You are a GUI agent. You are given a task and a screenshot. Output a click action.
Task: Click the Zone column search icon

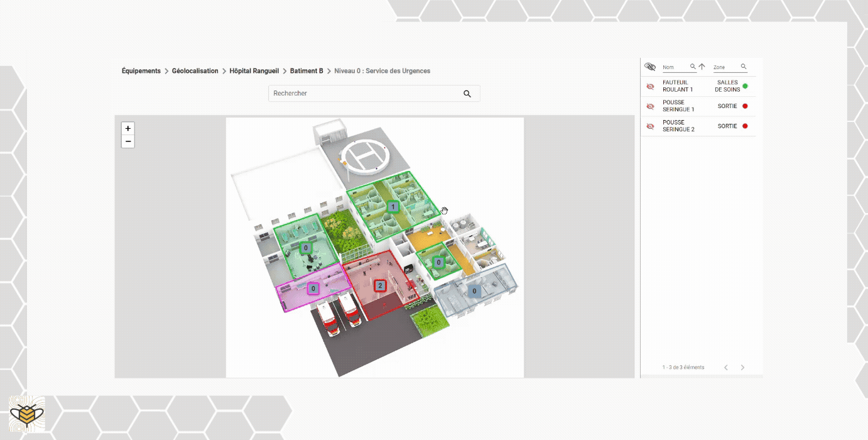[x=744, y=67]
